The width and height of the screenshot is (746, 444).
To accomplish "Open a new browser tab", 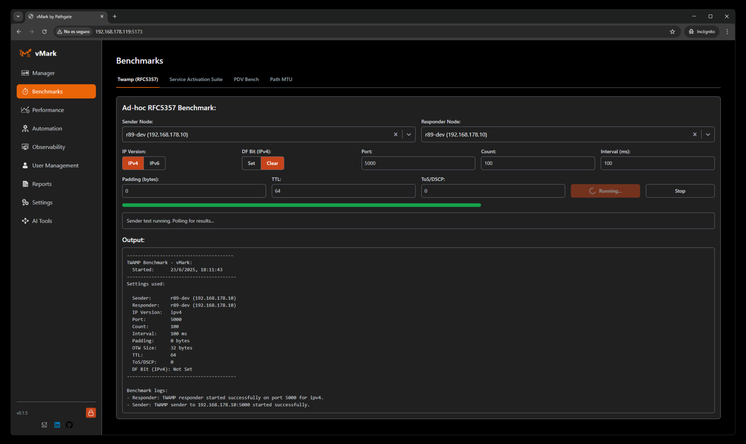I will click(x=115, y=16).
